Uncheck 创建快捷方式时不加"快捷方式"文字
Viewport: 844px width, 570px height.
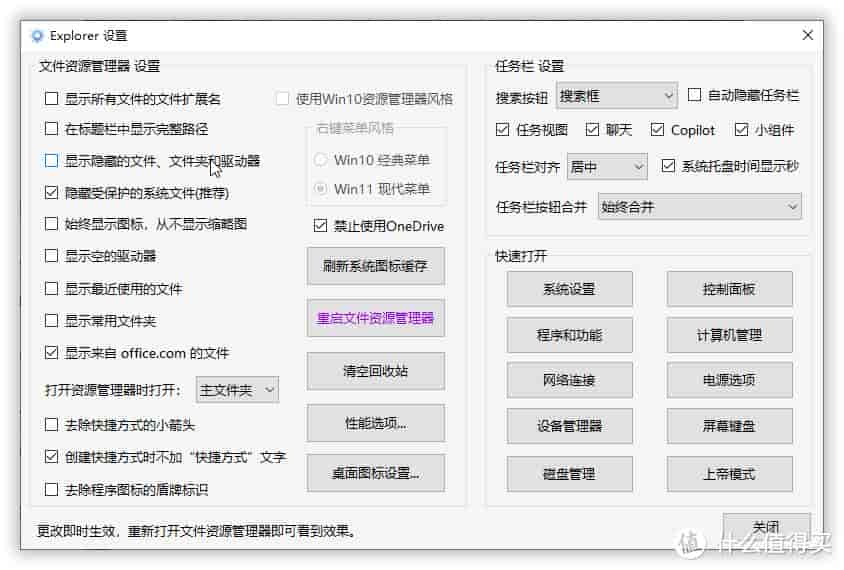[51, 457]
